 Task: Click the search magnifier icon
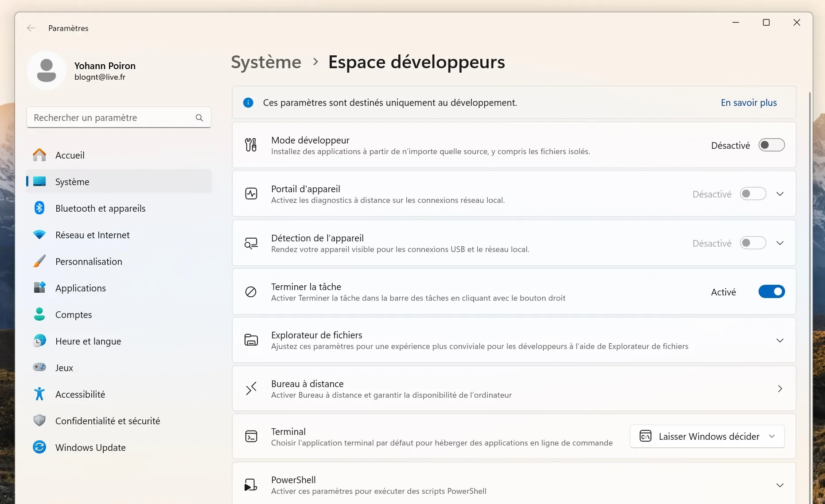click(199, 118)
